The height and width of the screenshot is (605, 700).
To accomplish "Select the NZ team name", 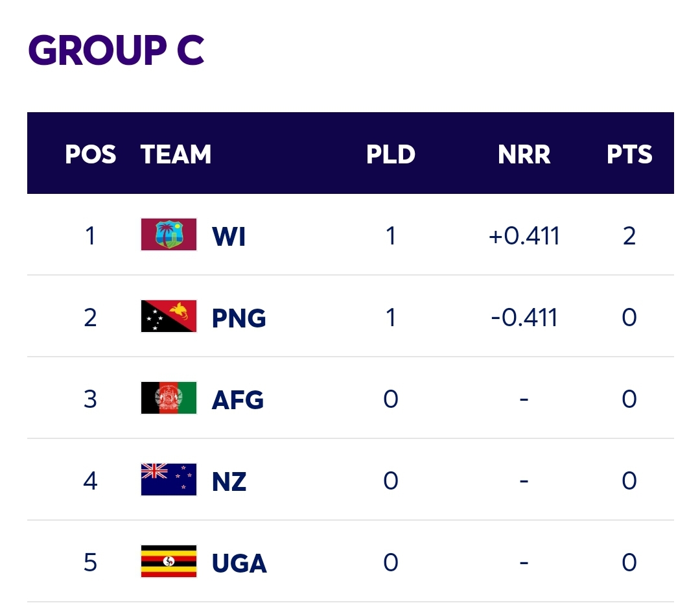I will click(x=229, y=481).
